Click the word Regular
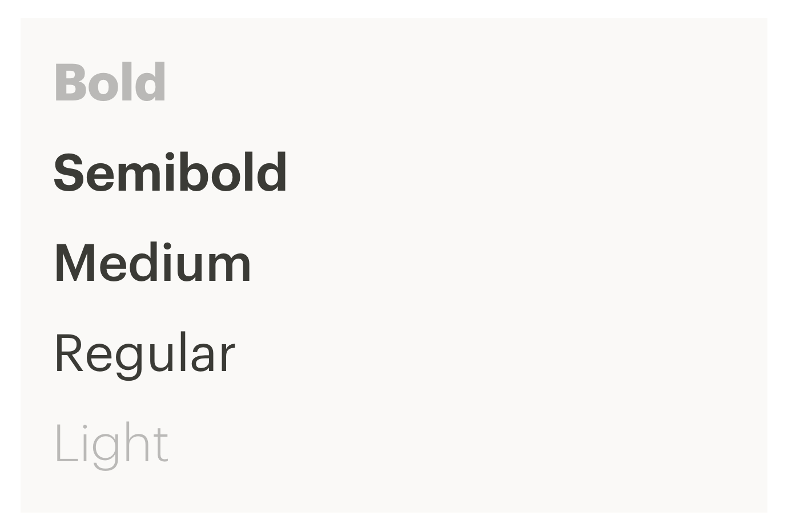Viewport: 788px width, 532px height. coord(144,355)
